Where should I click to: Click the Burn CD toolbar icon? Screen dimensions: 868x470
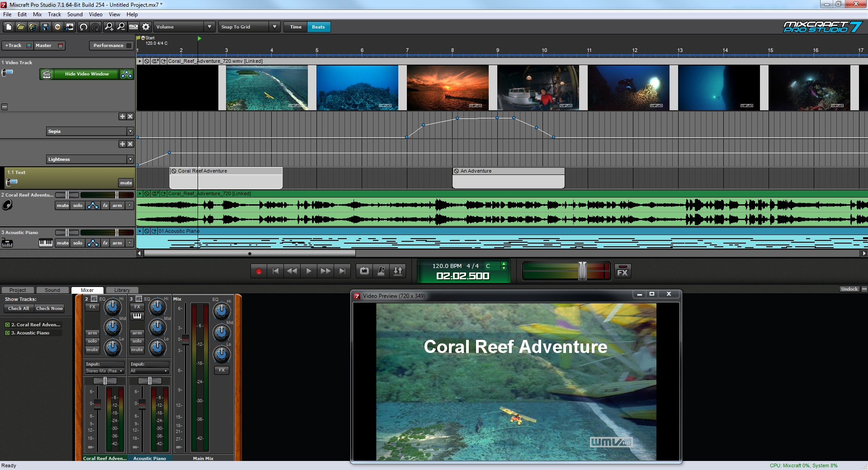tap(57, 27)
